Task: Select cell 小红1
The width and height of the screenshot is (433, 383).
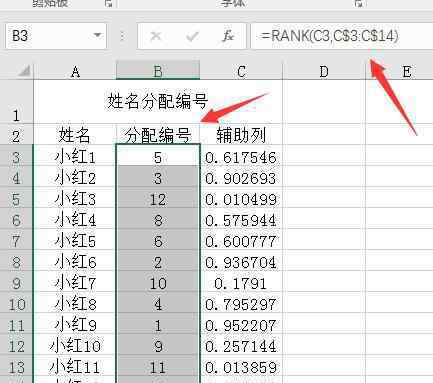Action: (75, 155)
